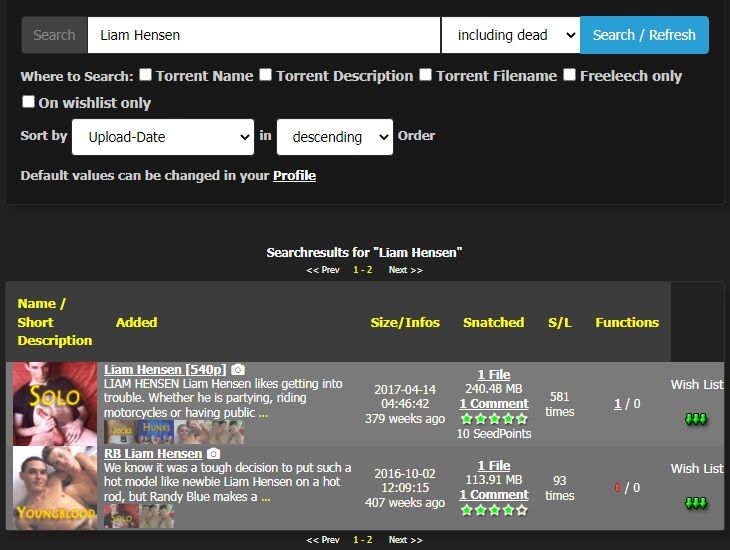
Task: Click the Youngblood category image in second row
Action: click(55, 487)
